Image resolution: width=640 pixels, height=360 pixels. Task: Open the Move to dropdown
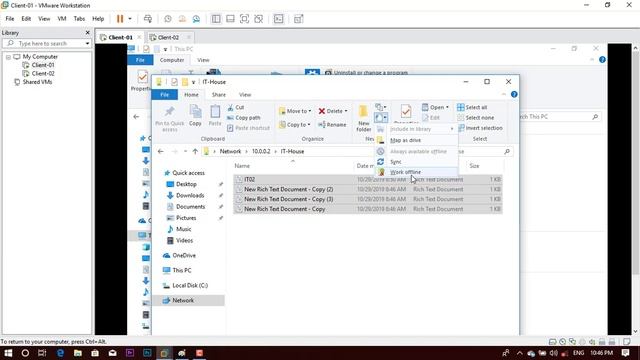[295, 111]
